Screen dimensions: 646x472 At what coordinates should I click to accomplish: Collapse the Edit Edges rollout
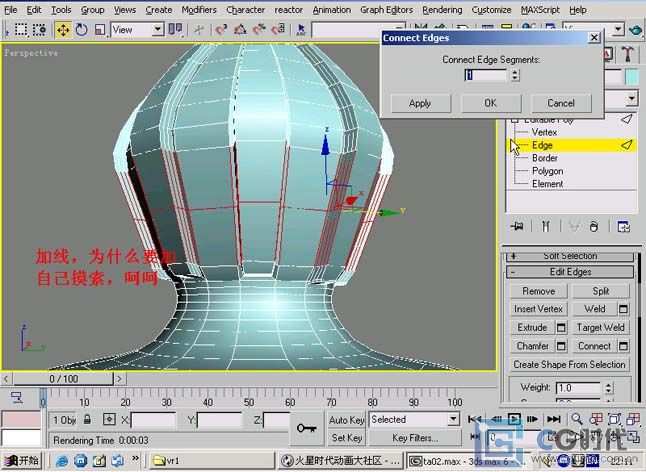point(571,272)
